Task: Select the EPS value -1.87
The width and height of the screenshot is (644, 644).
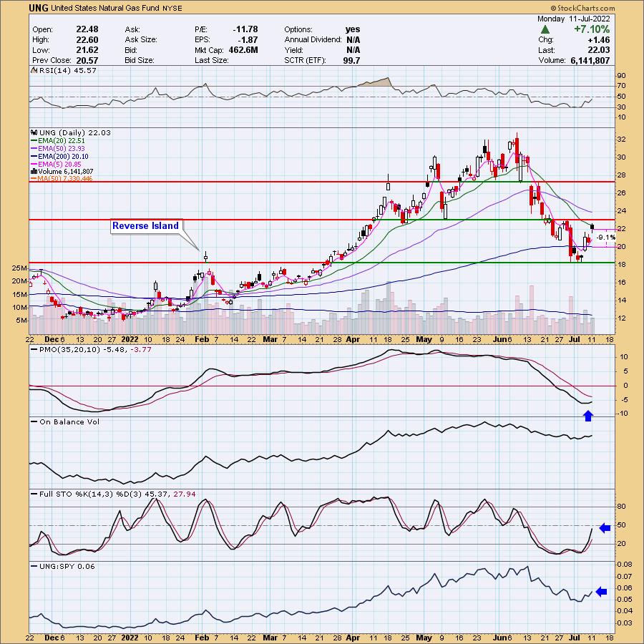Action: tap(248, 39)
